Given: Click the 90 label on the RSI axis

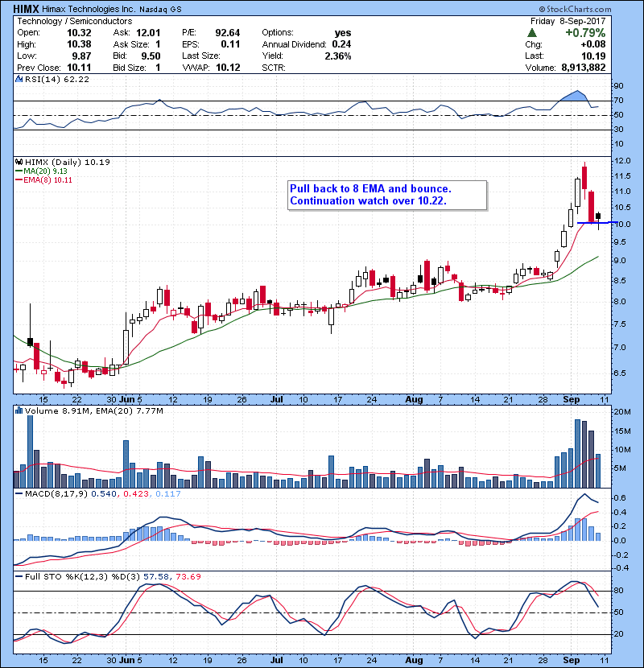Looking at the screenshot, I should pos(618,85).
